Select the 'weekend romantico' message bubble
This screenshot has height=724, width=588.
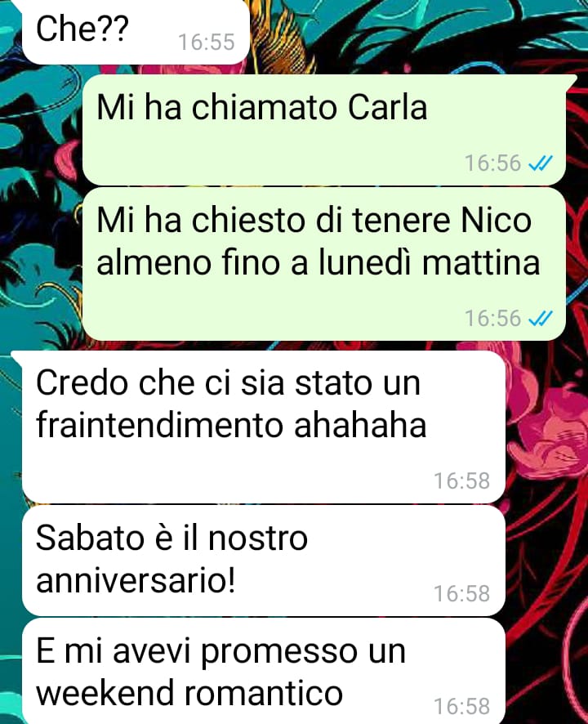click(x=264, y=672)
